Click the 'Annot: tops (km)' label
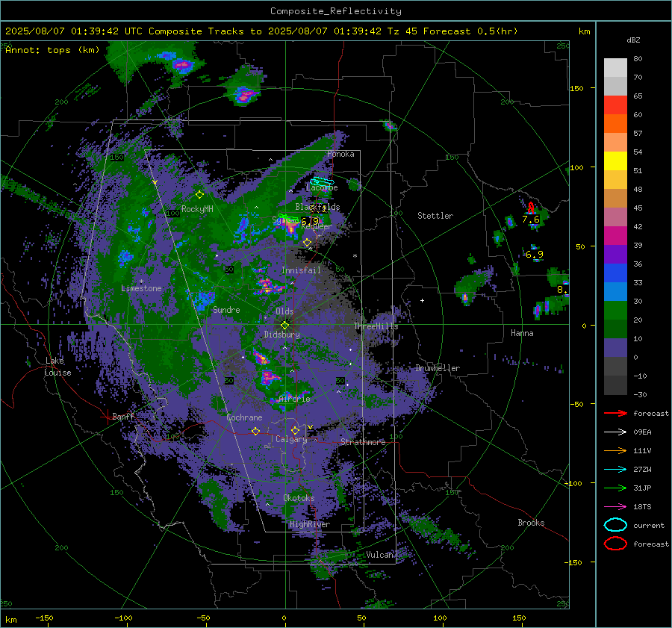This screenshot has height=628, width=672. tap(52, 50)
